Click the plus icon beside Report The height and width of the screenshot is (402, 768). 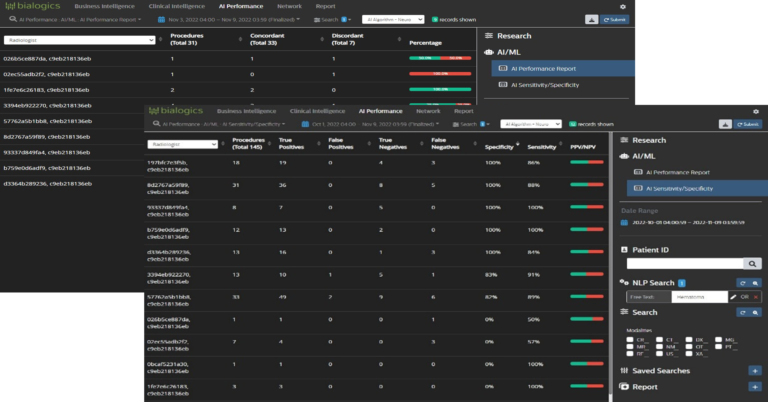click(755, 387)
